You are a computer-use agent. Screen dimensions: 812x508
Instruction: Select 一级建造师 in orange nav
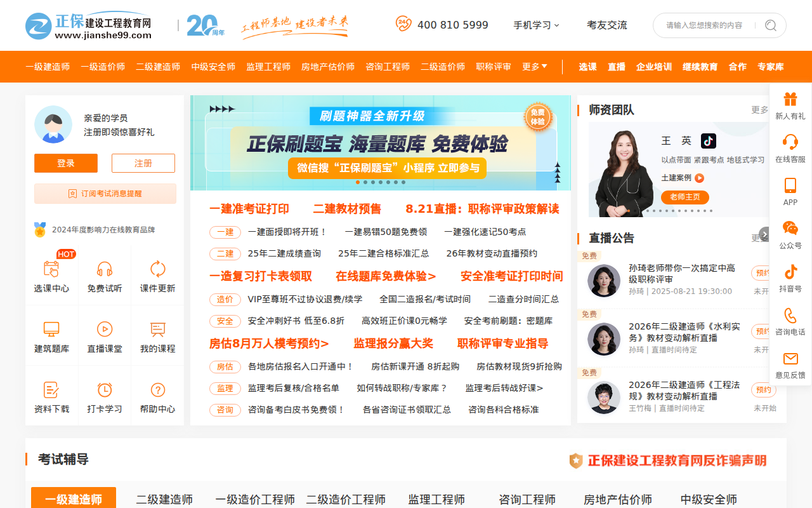point(48,67)
